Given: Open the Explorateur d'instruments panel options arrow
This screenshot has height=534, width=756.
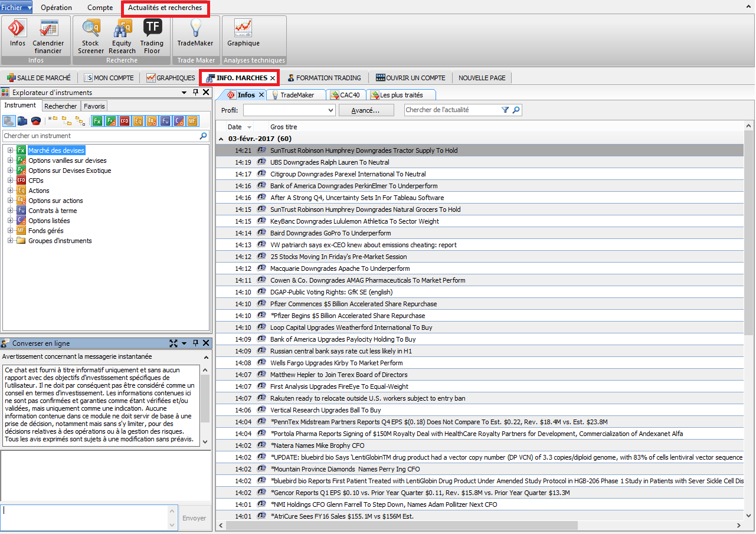Looking at the screenshot, I should coord(184,93).
